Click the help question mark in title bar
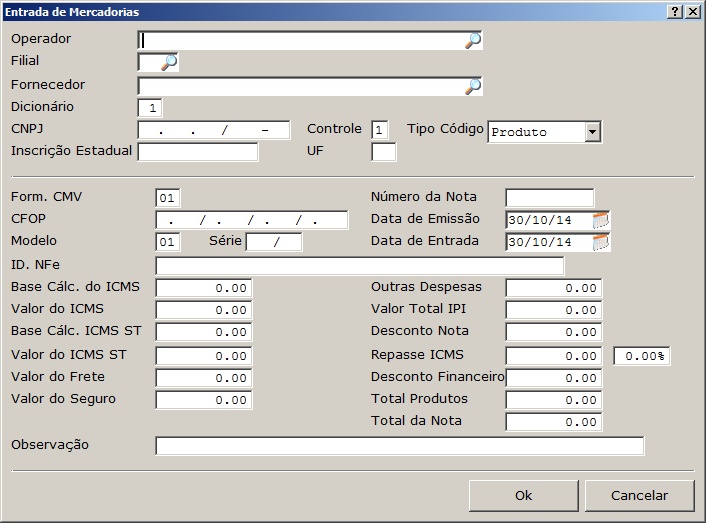706x523 pixels. click(x=675, y=11)
